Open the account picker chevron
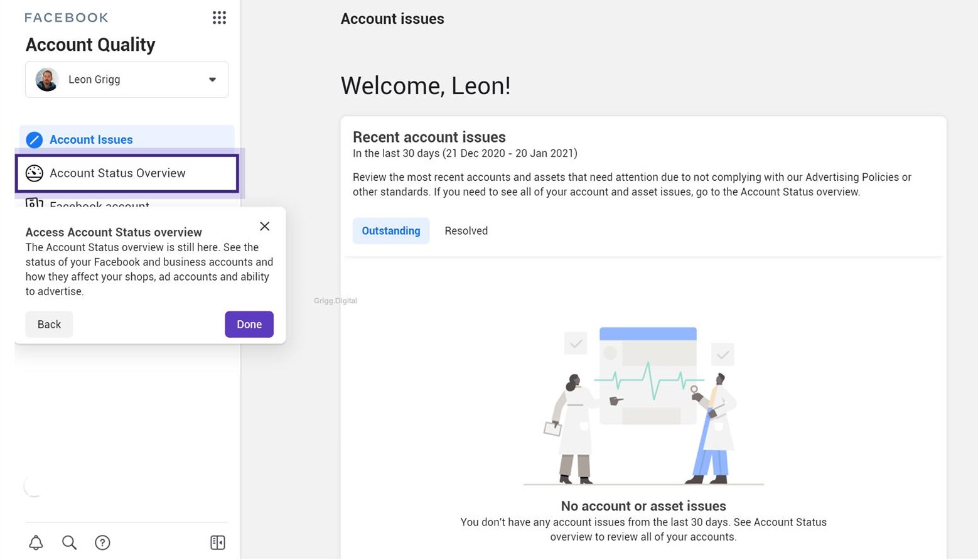The image size is (978, 560). coord(212,80)
